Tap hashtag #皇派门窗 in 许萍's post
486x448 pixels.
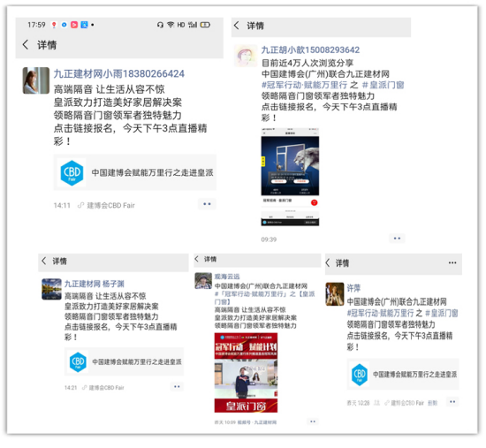(442, 313)
